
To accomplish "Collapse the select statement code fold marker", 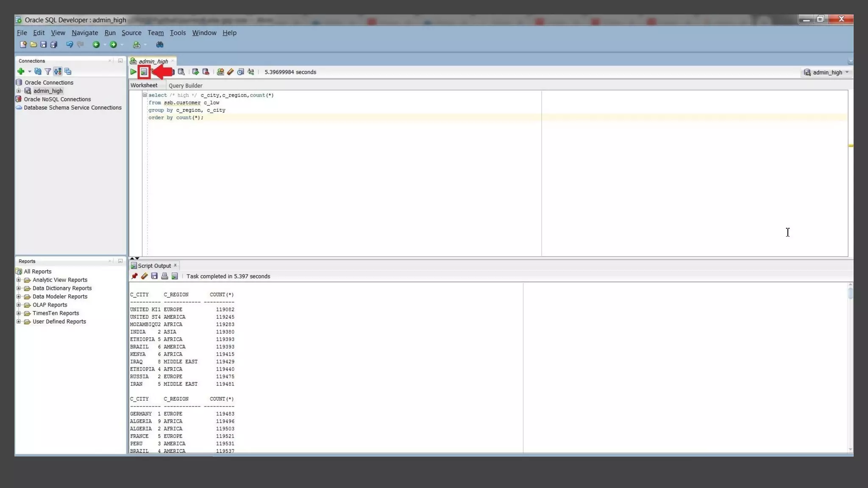I will point(145,95).
